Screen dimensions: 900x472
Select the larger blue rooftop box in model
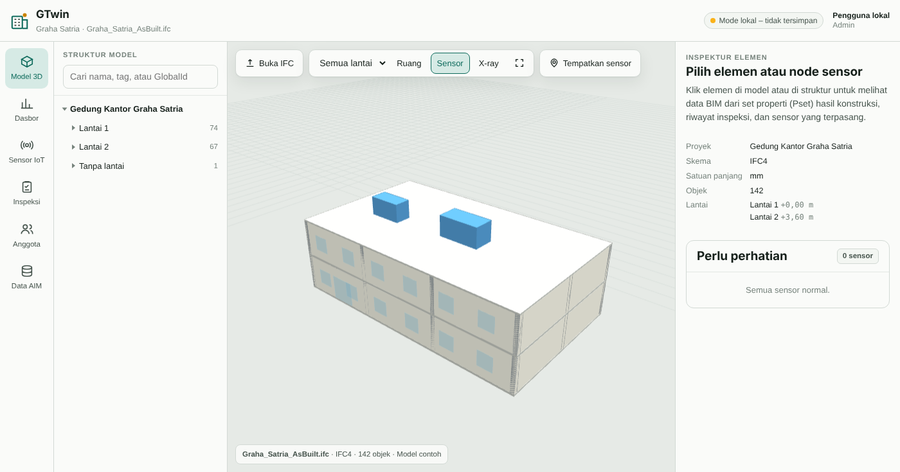coord(465,229)
